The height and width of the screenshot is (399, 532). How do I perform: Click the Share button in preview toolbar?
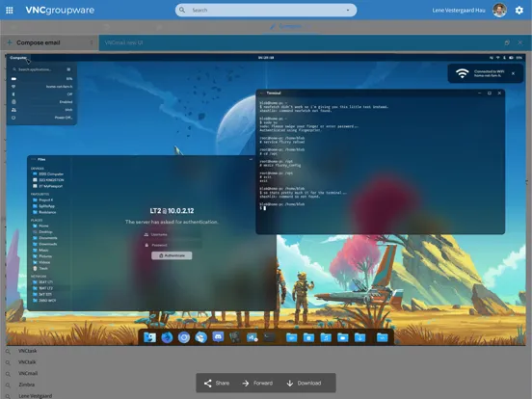pyautogui.click(x=217, y=383)
